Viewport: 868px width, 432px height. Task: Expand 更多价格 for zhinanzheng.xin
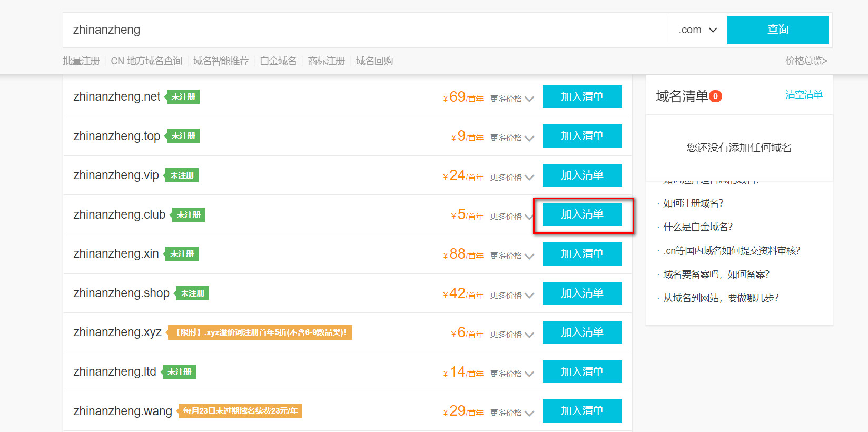pos(511,256)
